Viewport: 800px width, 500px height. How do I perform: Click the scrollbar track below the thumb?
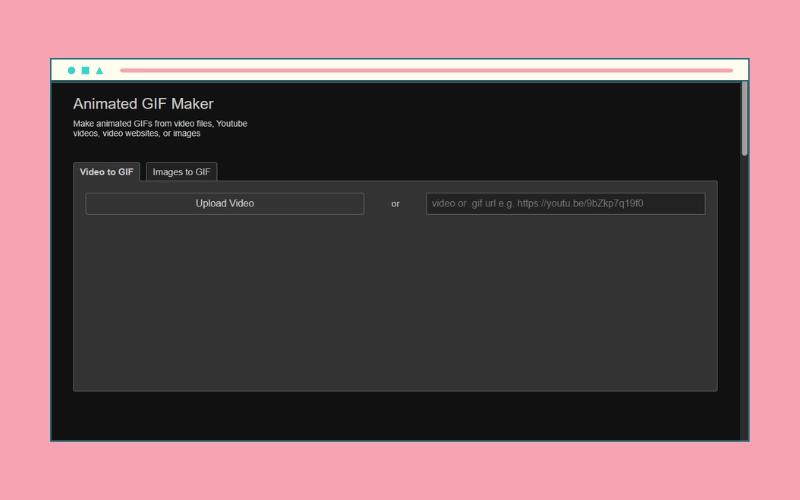click(x=744, y=300)
